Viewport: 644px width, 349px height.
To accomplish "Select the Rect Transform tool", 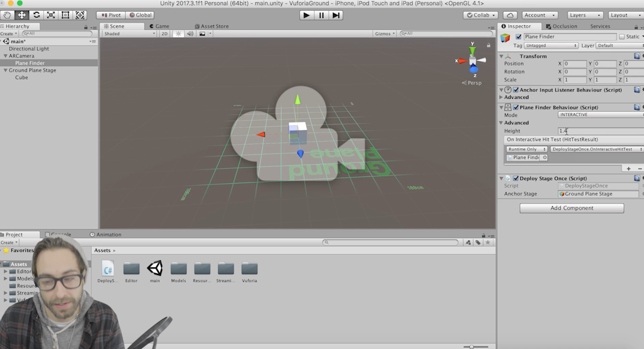I will click(65, 15).
